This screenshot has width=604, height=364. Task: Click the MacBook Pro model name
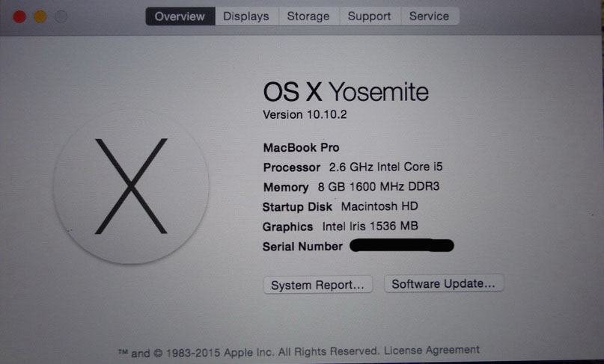click(301, 148)
